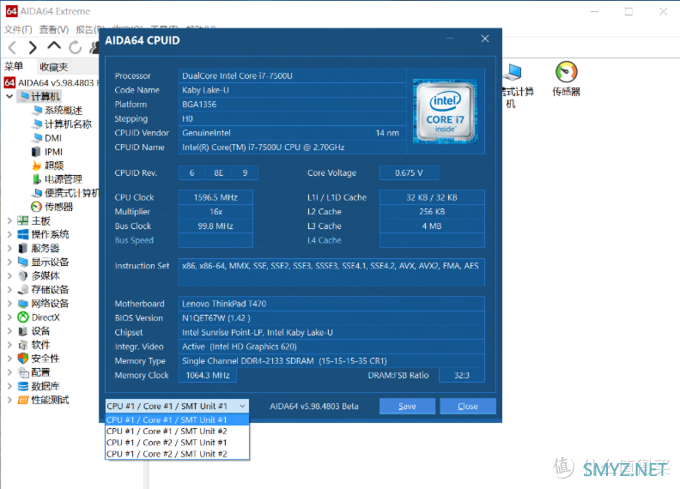Click the DirectX icon in tree
Image resolution: width=680 pixels, height=489 pixels.
23,317
